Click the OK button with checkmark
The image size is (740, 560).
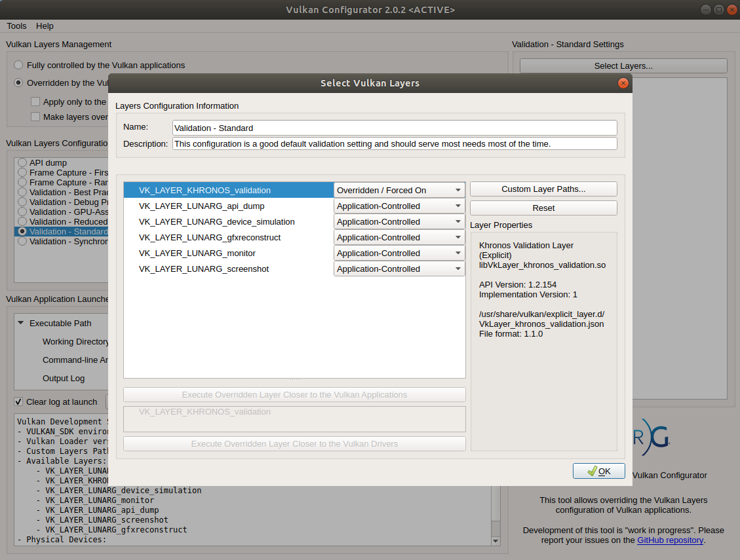[598, 471]
